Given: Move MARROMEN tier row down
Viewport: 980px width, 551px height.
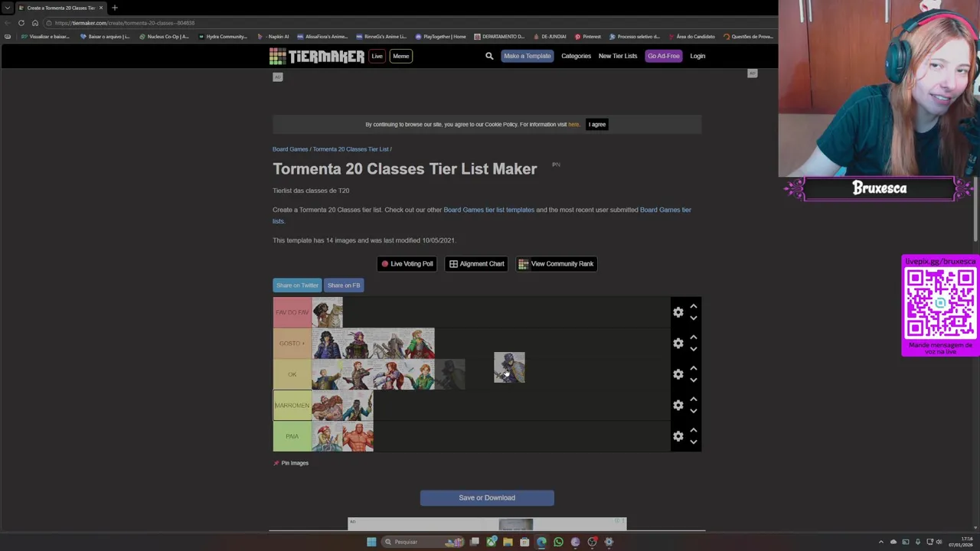Looking at the screenshot, I should 694,411.
